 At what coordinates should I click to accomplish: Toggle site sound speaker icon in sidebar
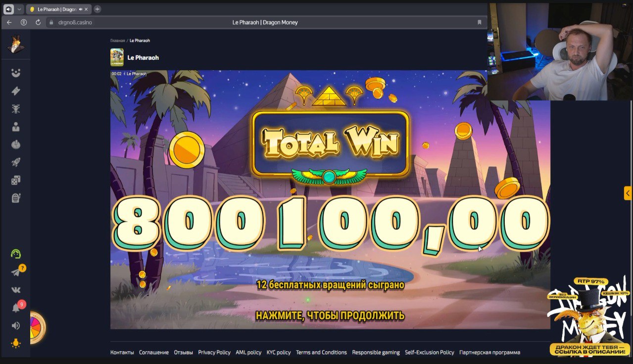pyautogui.click(x=16, y=325)
